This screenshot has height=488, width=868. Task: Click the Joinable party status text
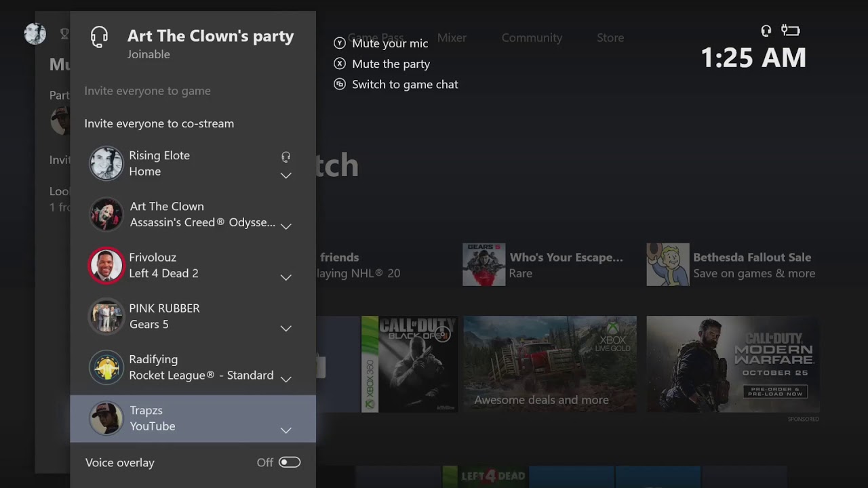(149, 54)
